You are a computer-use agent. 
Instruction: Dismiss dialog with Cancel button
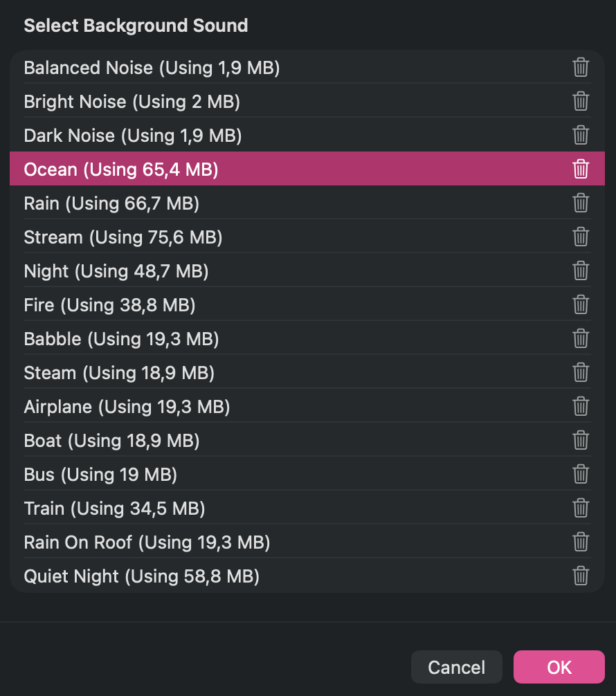(457, 667)
